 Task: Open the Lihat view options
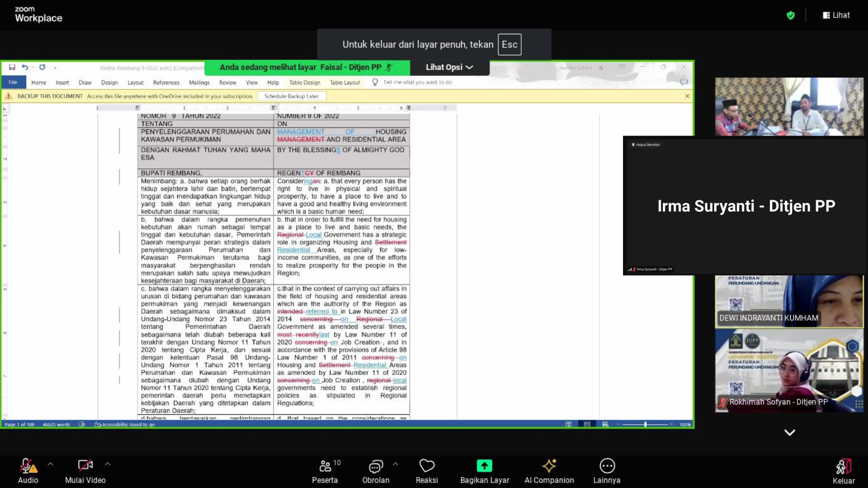pos(836,15)
